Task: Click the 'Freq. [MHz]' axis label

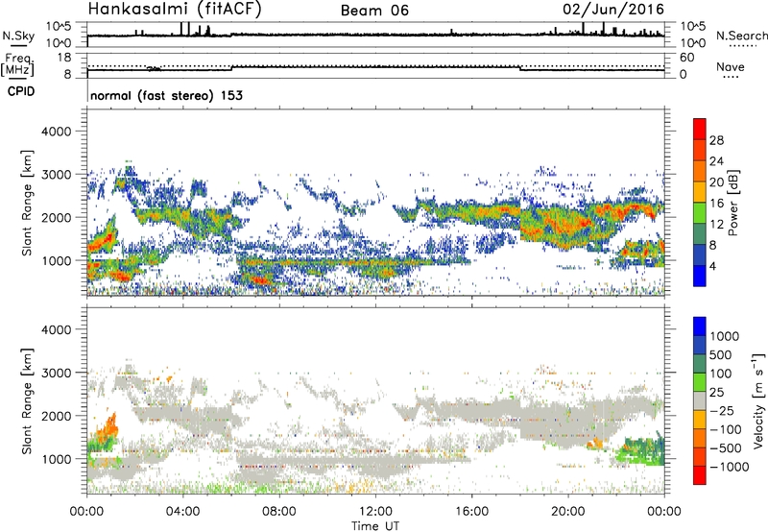Action: point(18,64)
